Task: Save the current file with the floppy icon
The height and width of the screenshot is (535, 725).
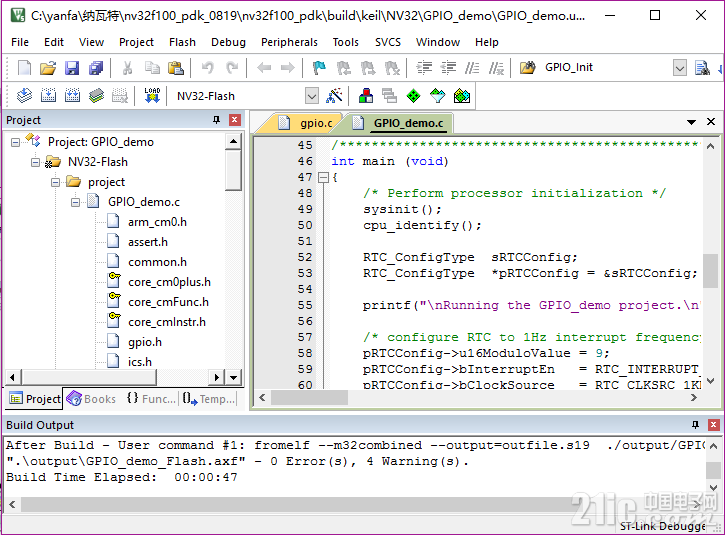Action: point(72,68)
